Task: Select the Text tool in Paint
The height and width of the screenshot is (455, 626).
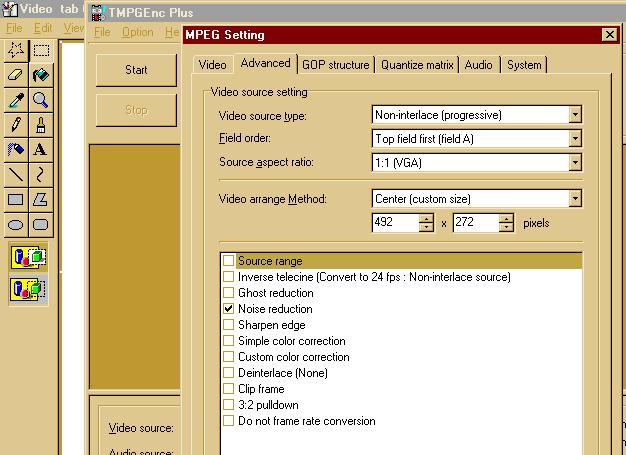Action: 41,150
